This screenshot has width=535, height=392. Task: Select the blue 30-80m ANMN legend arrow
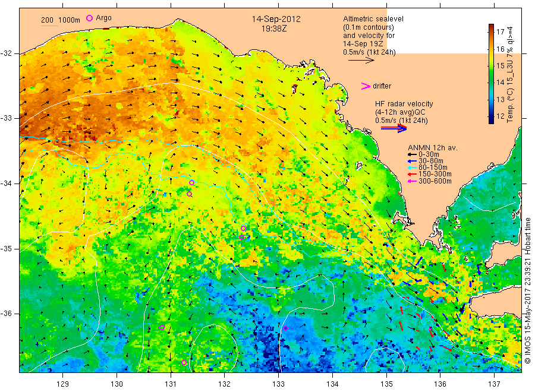point(412,161)
